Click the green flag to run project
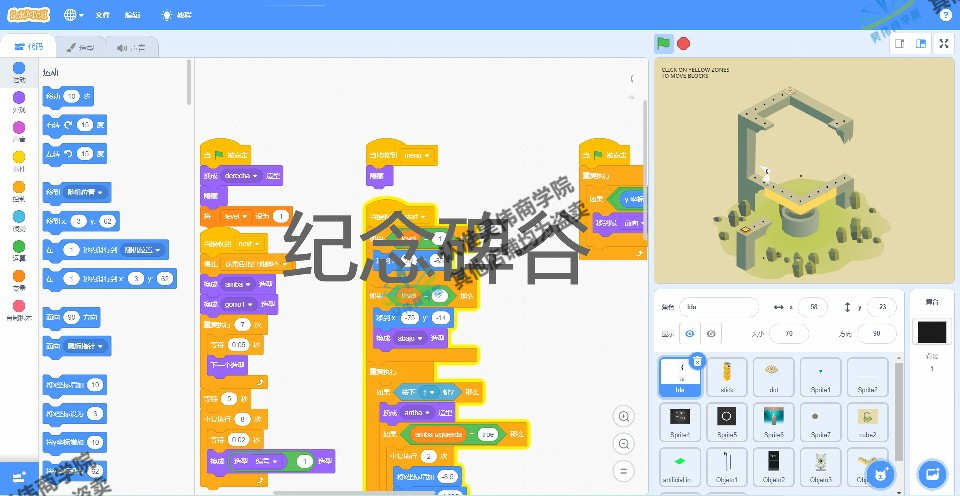Screen dimensions: 960x496 point(663,43)
